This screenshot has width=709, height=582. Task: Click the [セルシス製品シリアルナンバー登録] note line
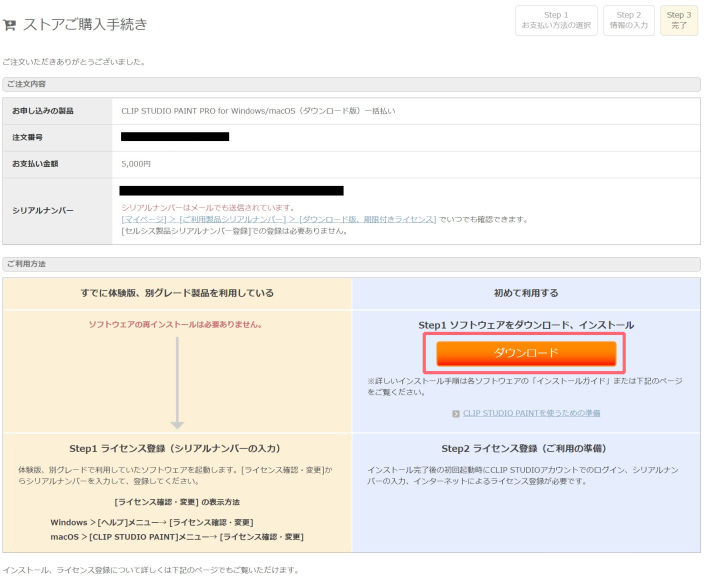(234, 231)
